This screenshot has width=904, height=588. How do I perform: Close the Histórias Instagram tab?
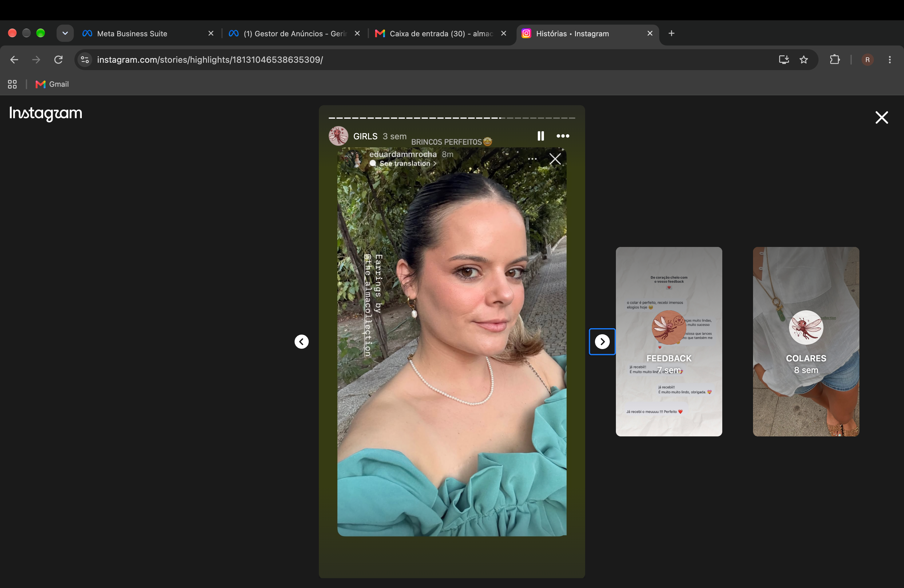(x=650, y=34)
